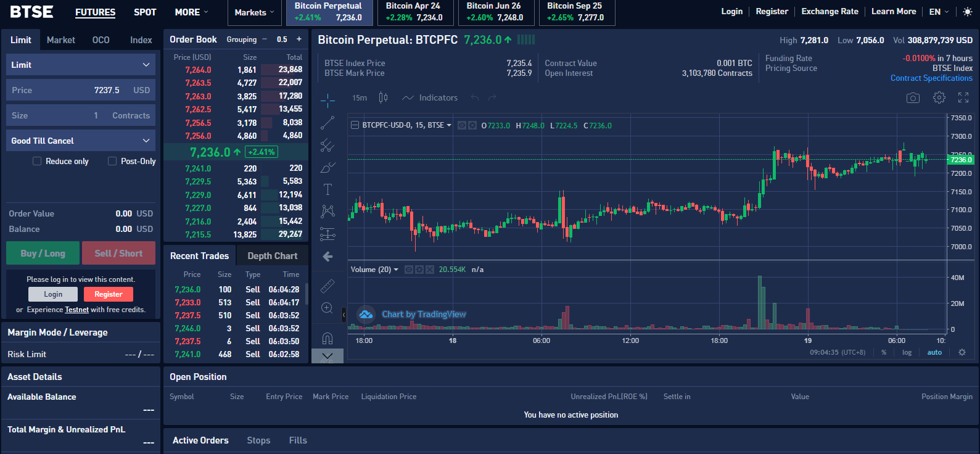The height and width of the screenshot is (454, 980).
Task: Select the long position prediction tool
Action: [327, 234]
